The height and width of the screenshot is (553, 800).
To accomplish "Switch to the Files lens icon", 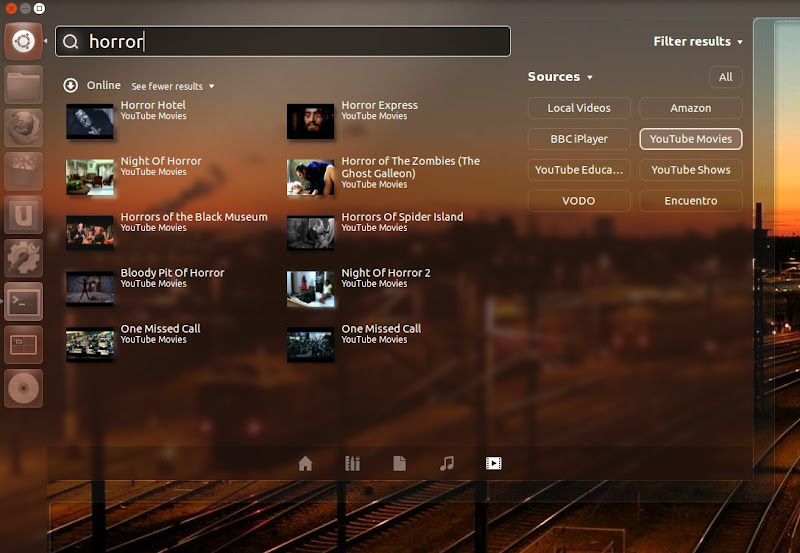I will coord(399,463).
